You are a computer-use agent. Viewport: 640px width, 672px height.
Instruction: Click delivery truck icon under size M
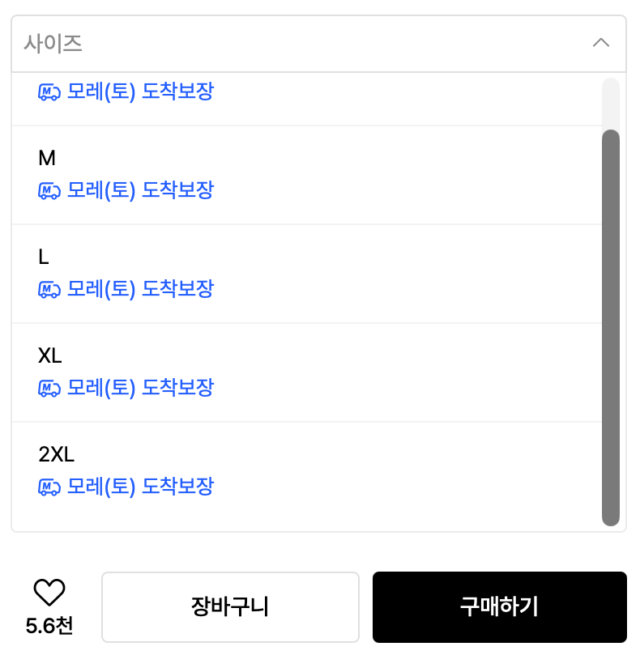[x=49, y=191]
